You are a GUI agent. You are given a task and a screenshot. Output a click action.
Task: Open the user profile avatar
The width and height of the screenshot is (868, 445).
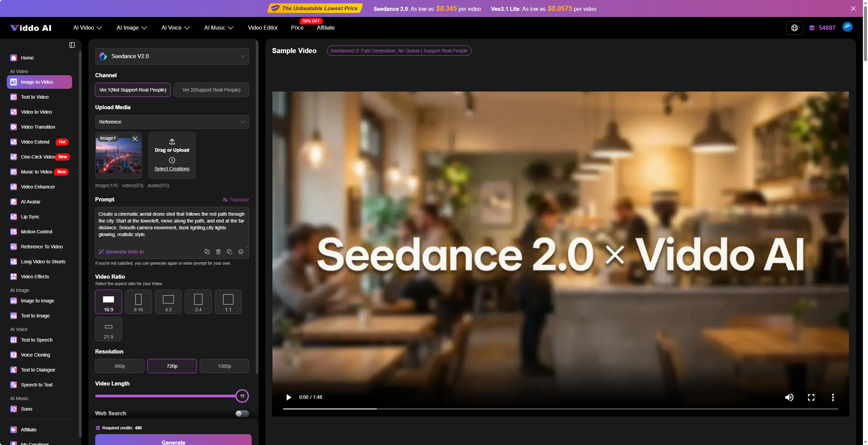click(x=848, y=27)
